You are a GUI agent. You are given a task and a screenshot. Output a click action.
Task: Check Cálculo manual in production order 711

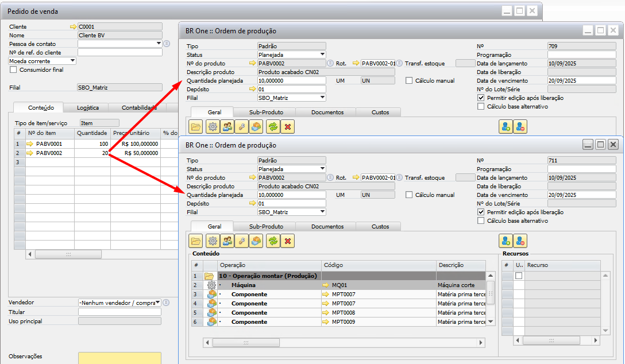tap(410, 195)
